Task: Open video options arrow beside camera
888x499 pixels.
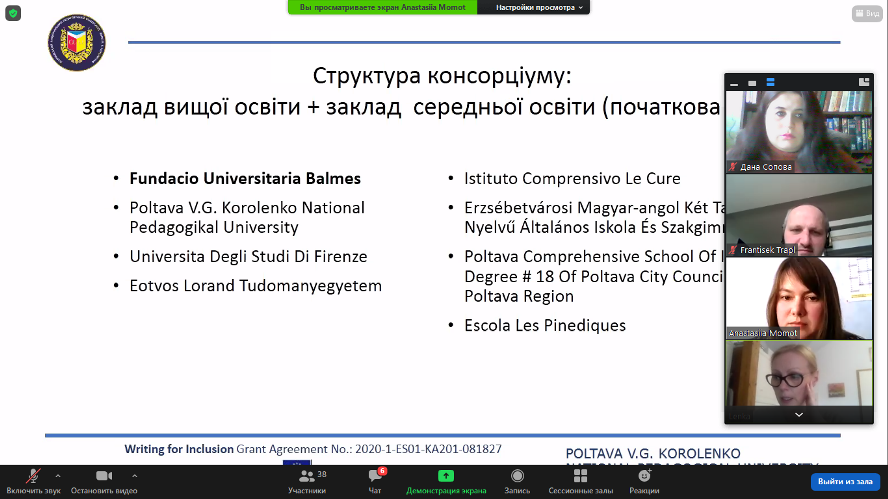Action: (134, 476)
